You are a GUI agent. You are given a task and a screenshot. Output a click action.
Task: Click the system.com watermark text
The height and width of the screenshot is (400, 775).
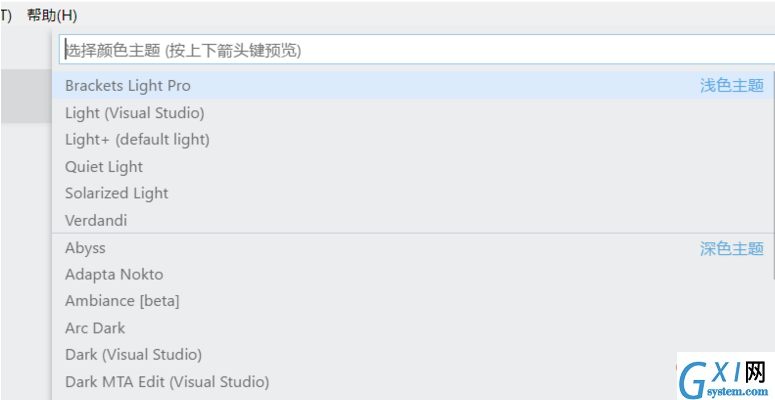point(737,391)
